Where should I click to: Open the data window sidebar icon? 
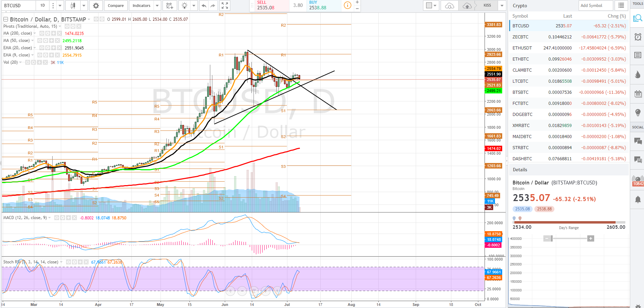(x=638, y=55)
